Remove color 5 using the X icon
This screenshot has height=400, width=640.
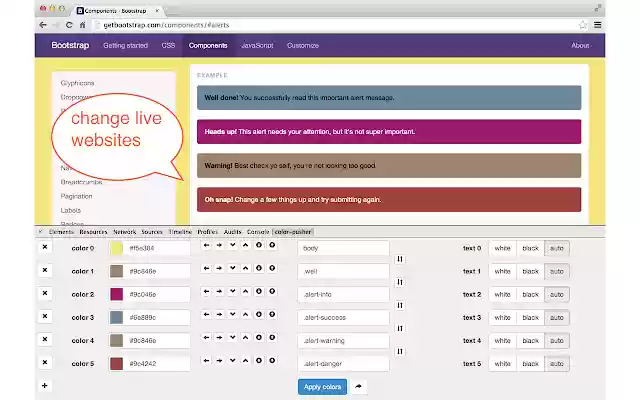(45, 362)
